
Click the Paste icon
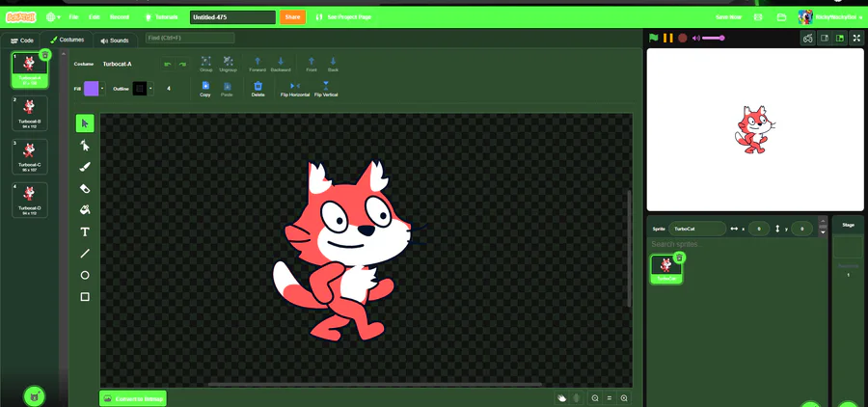227,89
